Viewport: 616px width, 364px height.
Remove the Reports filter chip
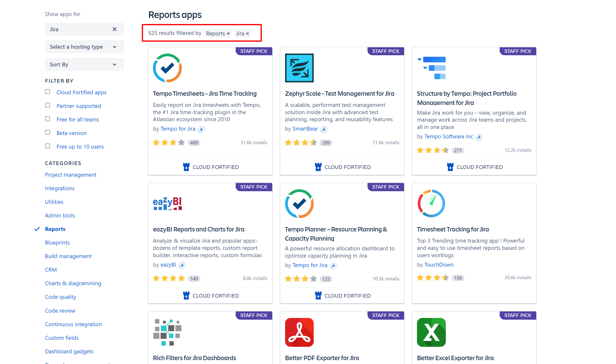228,34
